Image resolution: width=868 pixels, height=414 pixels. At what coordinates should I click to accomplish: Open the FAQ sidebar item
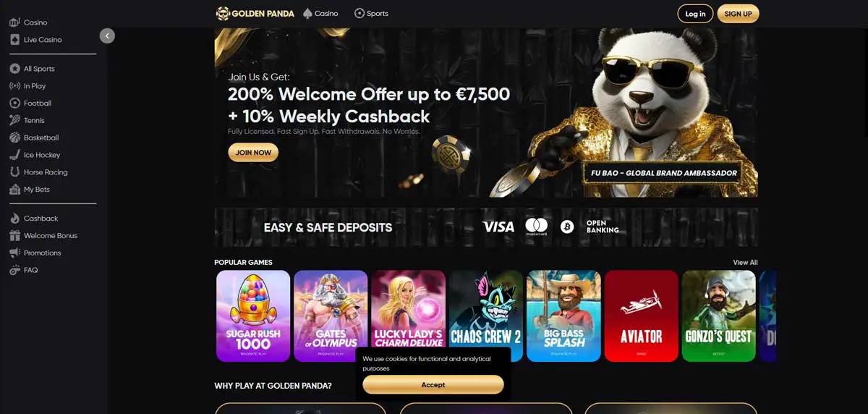[30, 270]
